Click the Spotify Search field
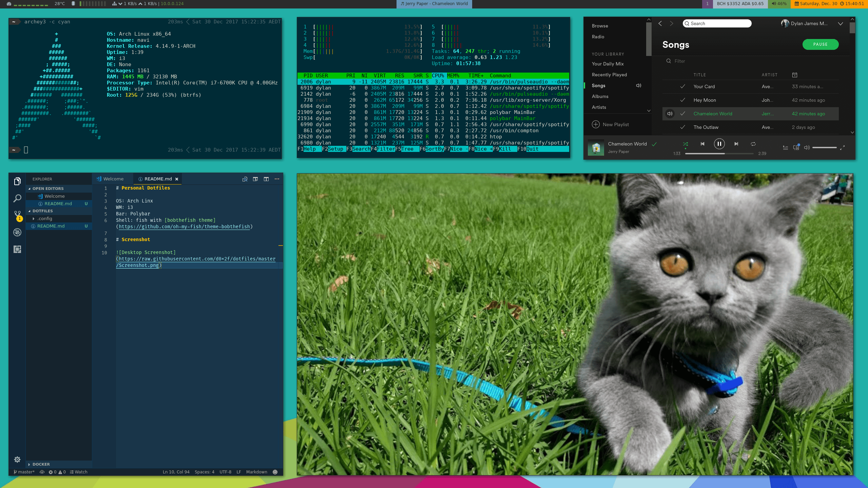 point(717,23)
